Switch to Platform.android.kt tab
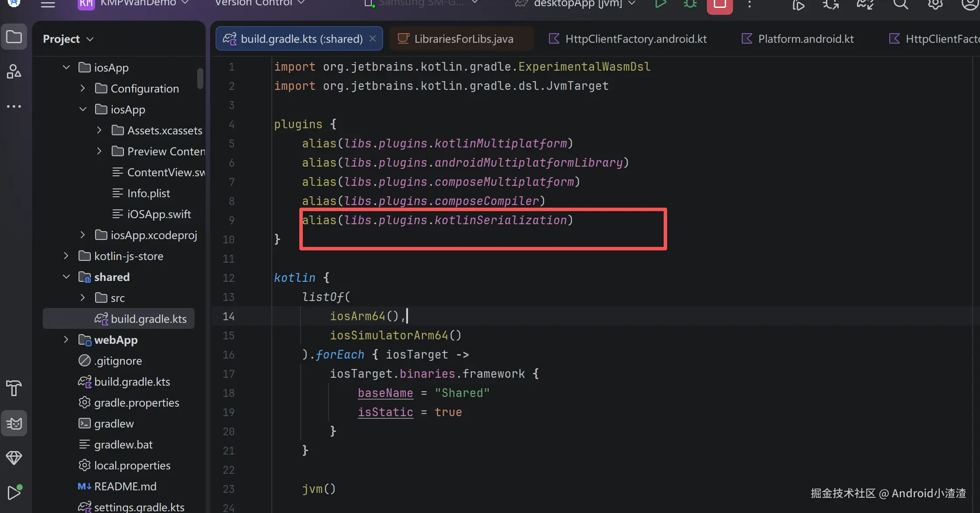 (x=798, y=38)
